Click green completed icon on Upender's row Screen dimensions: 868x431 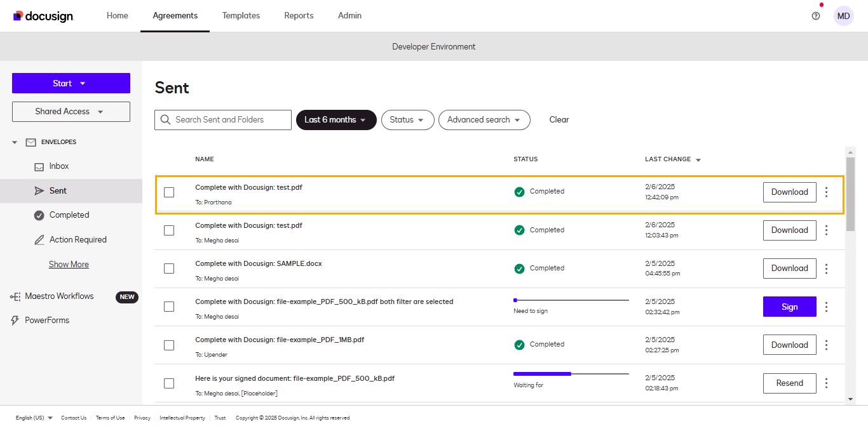pyautogui.click(x=519, y=345)
